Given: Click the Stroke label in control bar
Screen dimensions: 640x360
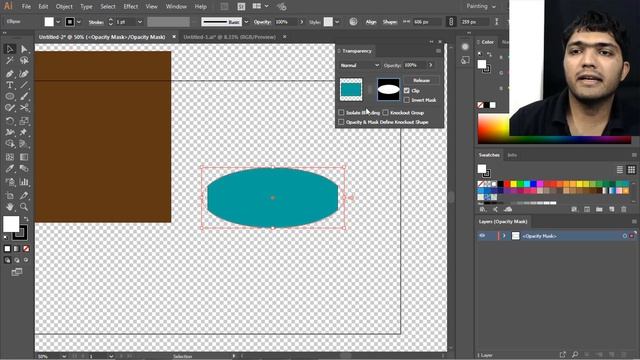Looking at the screenshot, I should (96, 22).
